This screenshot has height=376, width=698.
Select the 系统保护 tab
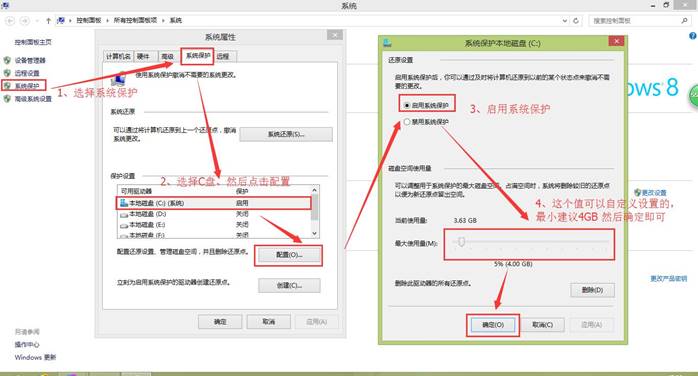tap(198, 56)
